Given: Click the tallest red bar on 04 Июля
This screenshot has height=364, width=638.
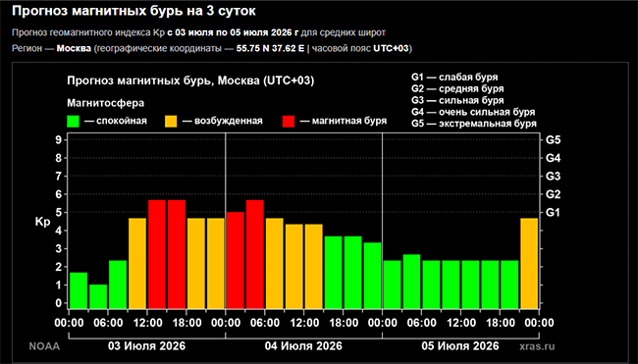Looking at the screenshot, I should tap(255, 254).
